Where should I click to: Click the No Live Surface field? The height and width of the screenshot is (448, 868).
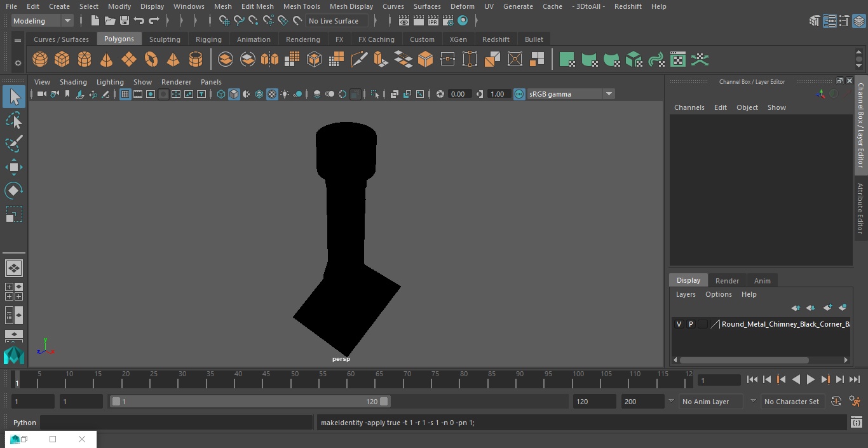coord(337,21)
